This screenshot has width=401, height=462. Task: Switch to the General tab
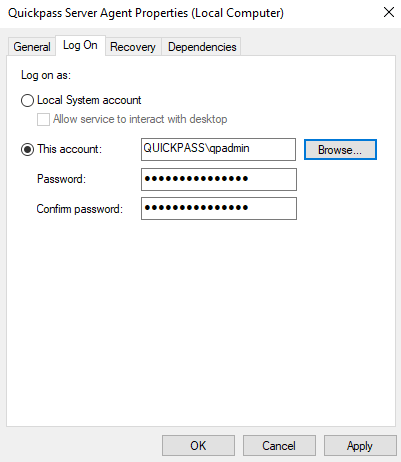tap(32, 47)
